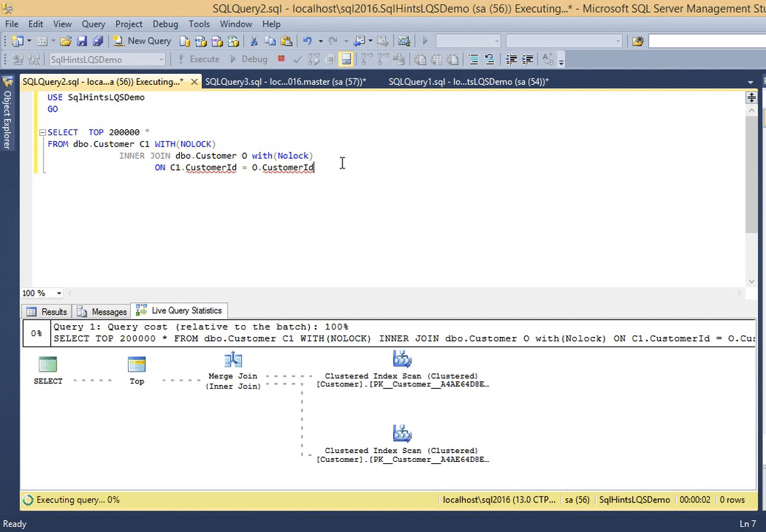Click the Find quick search input field
Image resolution: width=766 pixels, height=532 pixels.
coord(707,41)
